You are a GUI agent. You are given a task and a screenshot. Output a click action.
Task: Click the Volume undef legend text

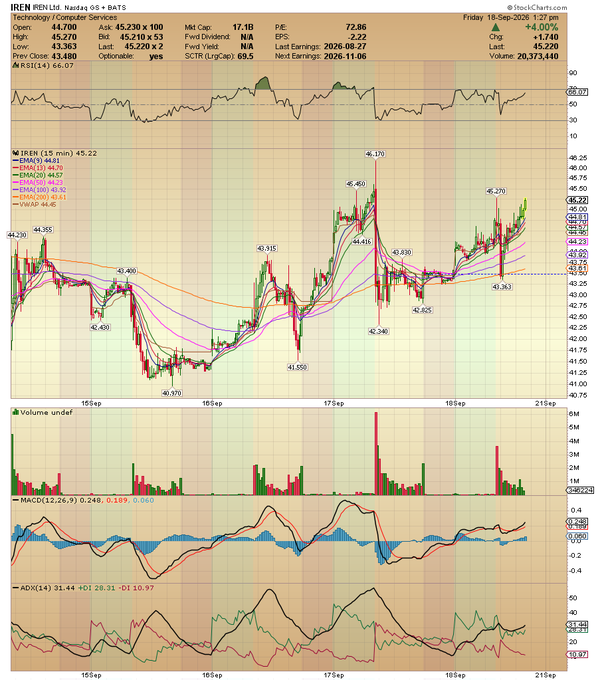[46, 412]
